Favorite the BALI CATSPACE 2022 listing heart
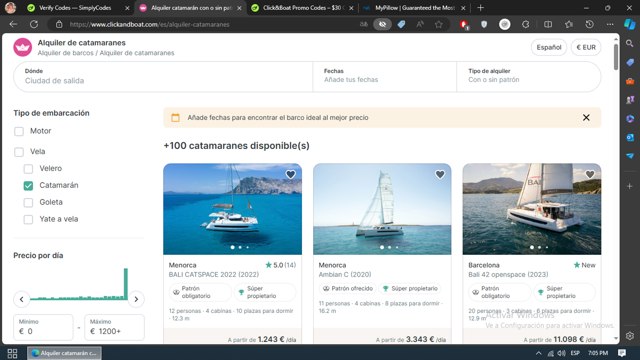Screen dimensions: 640x360 290,175
